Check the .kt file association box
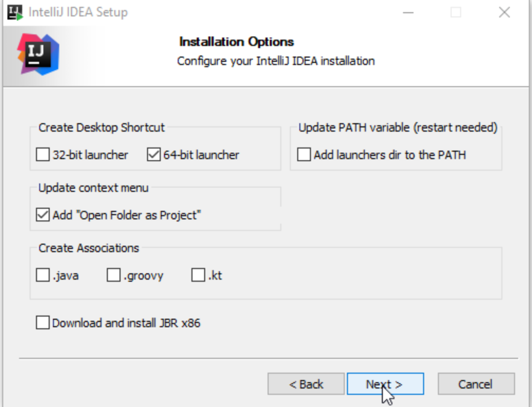532x407 pixels. point(198,275)
